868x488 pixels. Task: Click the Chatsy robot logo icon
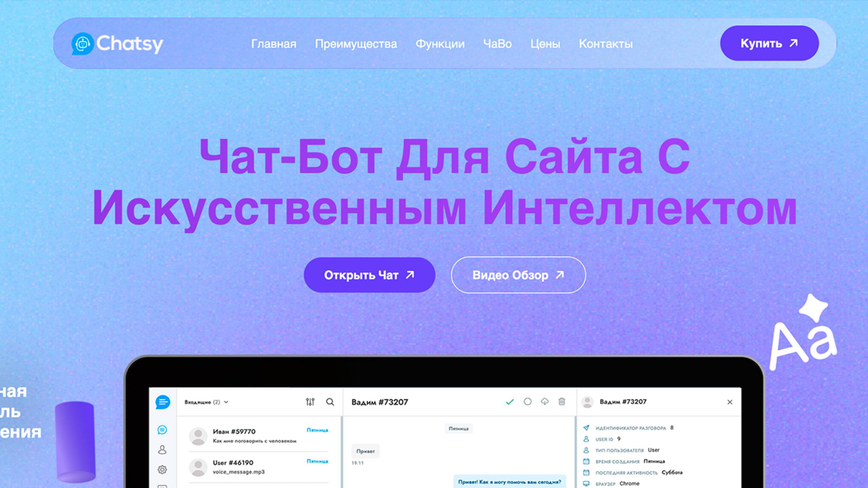pos(82,44)
